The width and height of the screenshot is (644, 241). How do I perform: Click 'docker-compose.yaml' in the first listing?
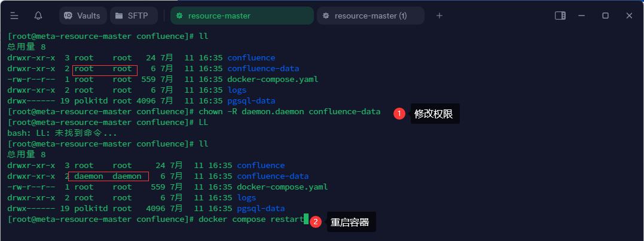(273, 80)
